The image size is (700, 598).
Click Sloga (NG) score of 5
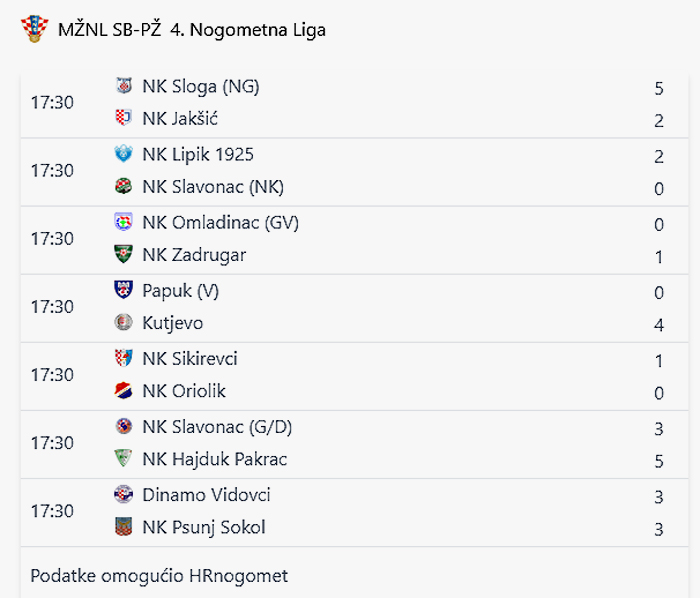tap(659, 88)
